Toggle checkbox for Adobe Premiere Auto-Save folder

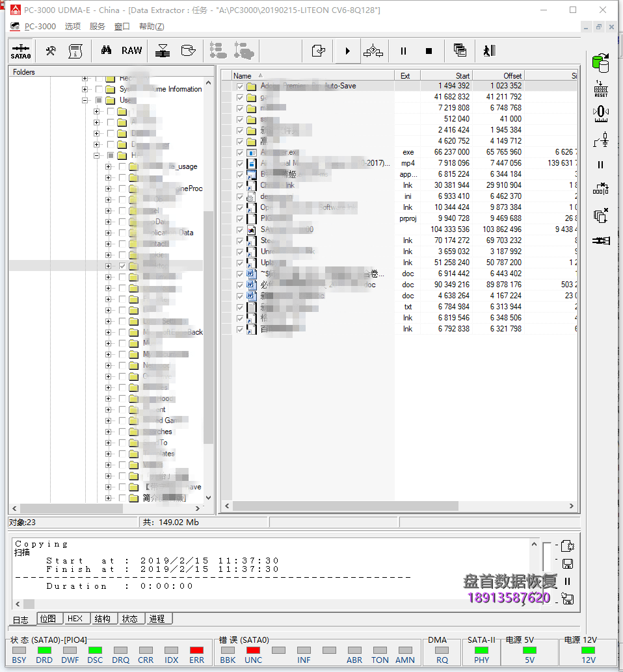click(240, 86)
